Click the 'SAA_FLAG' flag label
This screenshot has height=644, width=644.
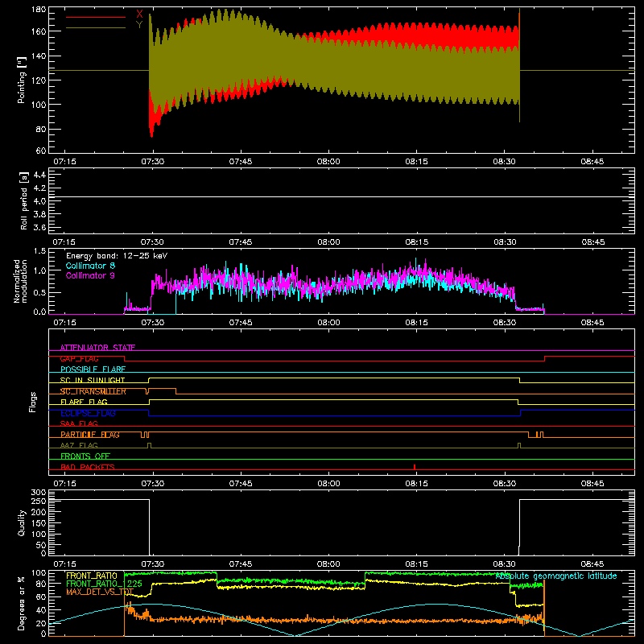tap(79, 423)
